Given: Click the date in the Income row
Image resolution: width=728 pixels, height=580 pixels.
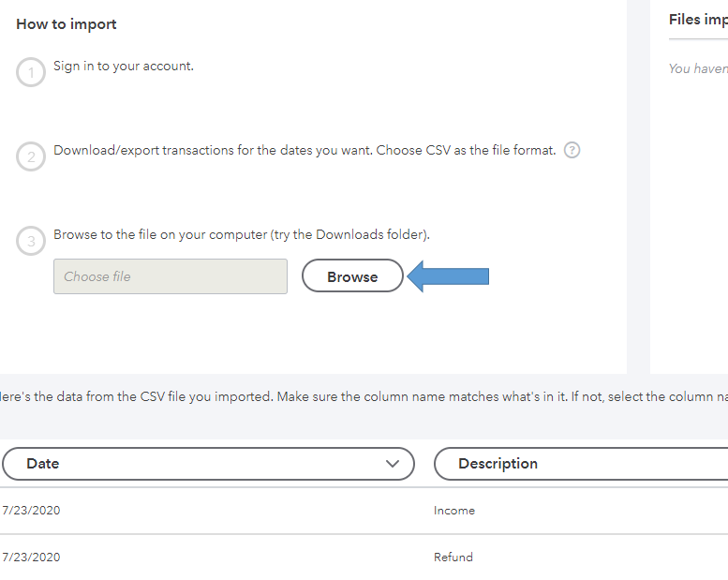Looking at the screenshot, I should pos(31,511).
